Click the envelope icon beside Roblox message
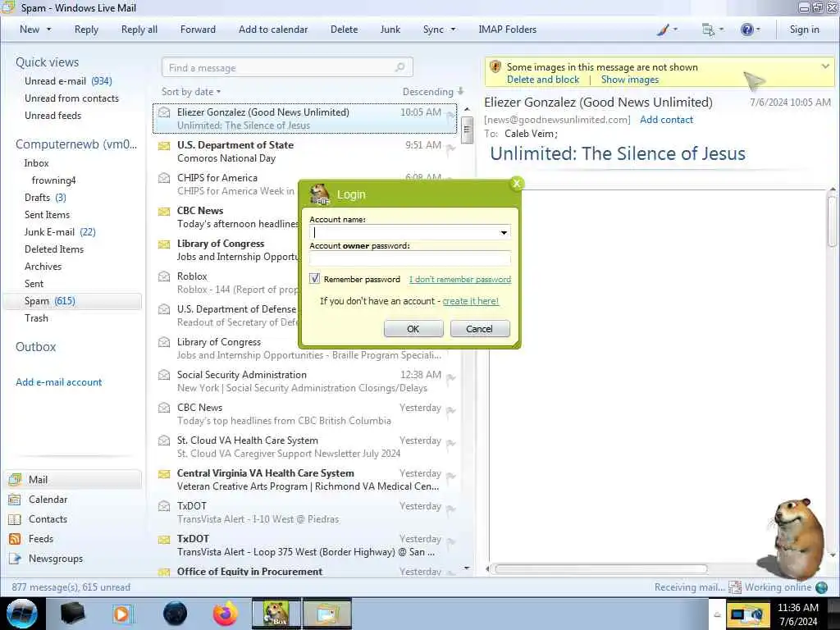 point(164,276)
